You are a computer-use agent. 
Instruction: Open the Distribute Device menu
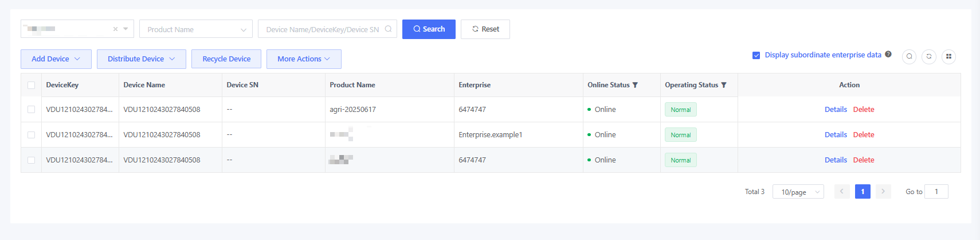tap(141, 59)
